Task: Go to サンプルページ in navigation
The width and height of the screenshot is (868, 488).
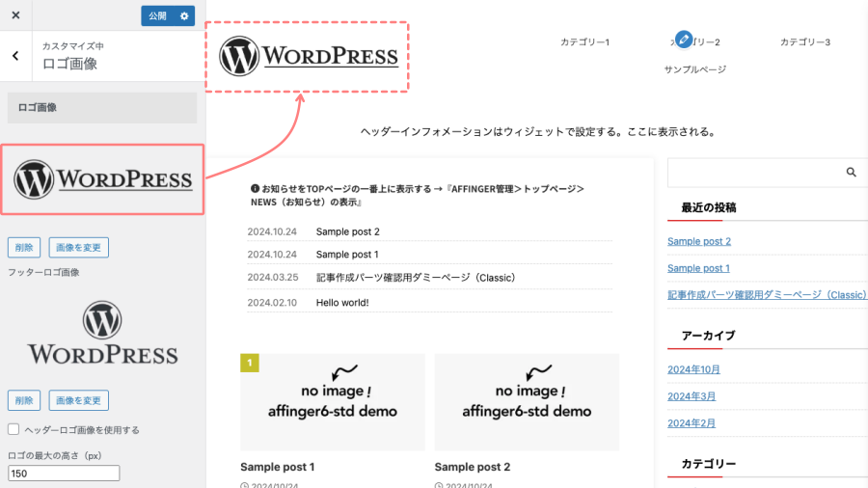Action: click(694, 69)
